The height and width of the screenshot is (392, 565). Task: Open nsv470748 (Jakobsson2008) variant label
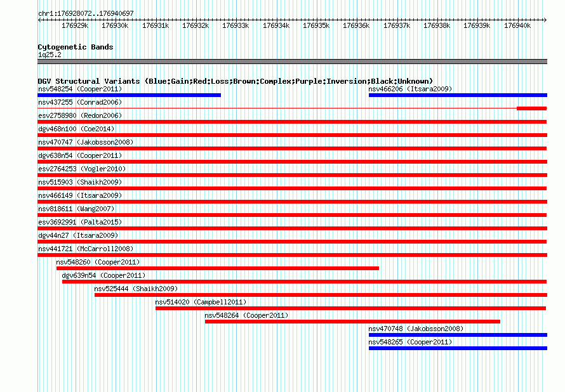[416, 329]
